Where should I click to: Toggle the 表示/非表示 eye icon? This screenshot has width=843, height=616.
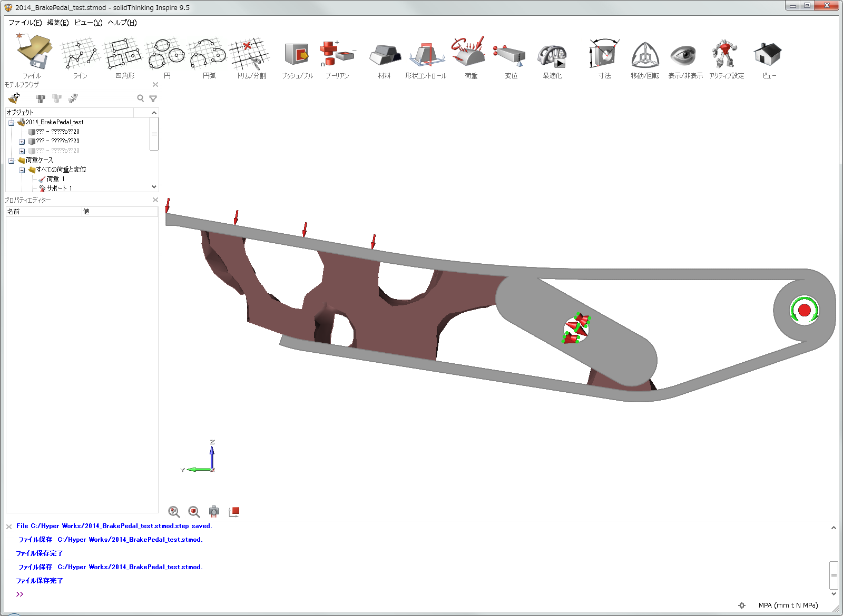tap(684, 55)
